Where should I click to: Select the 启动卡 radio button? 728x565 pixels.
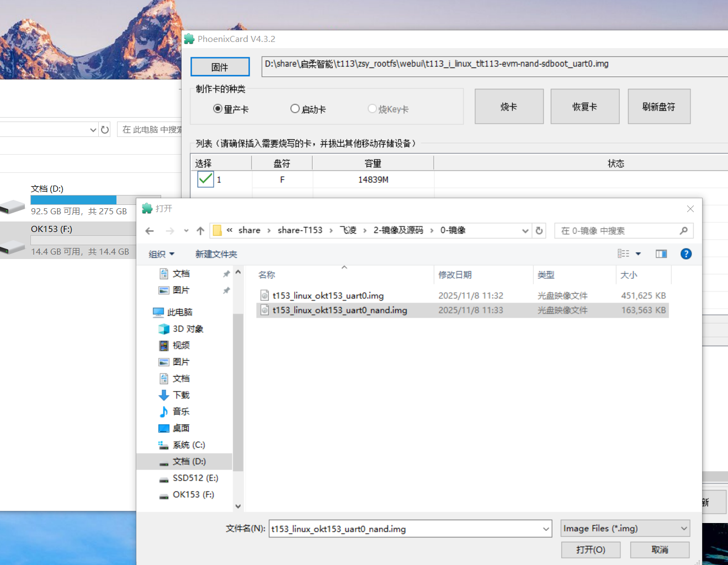(295, 109)
